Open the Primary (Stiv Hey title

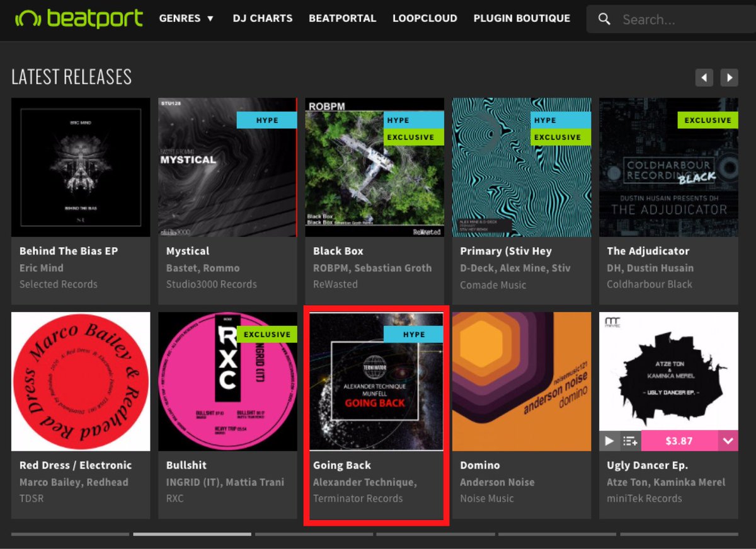[506, 251]
